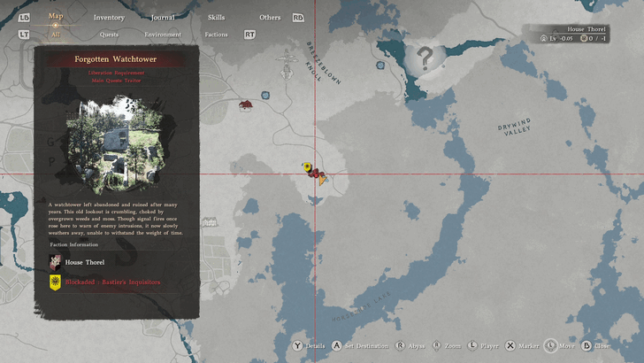
Task: Click the X Marker prompt
Action: 522,345
